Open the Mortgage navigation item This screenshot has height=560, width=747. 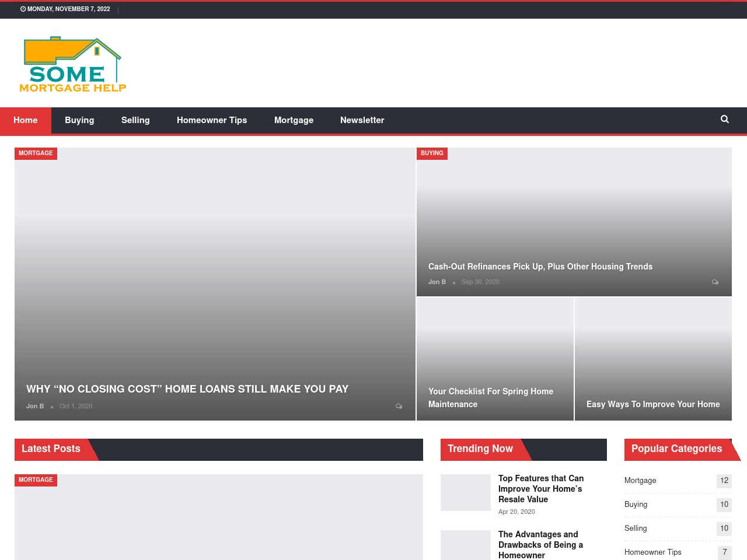click(x=294, y=120)
